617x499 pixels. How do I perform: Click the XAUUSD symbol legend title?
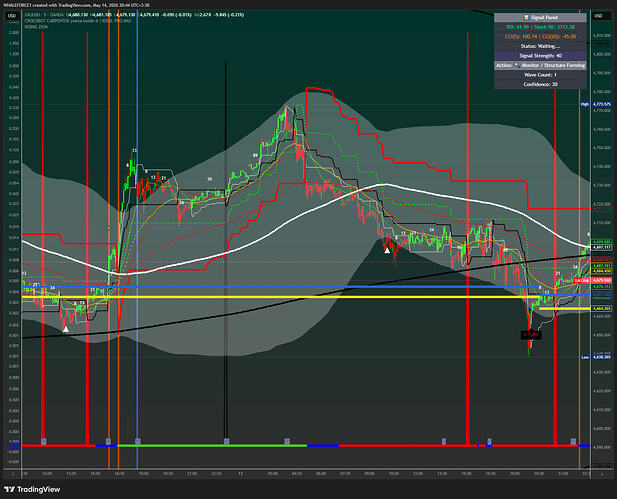click(x=44, y=15)
